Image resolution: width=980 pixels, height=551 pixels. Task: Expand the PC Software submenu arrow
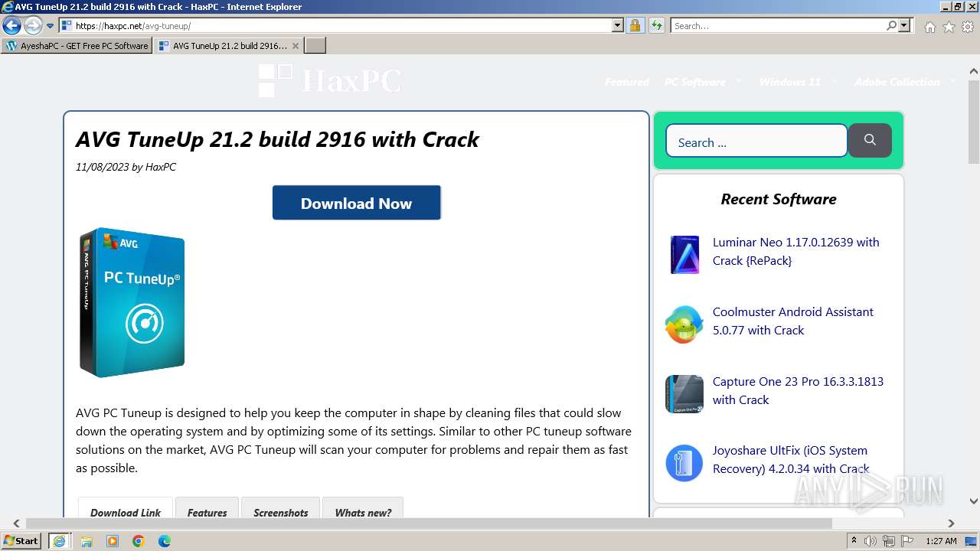(739, 81)
